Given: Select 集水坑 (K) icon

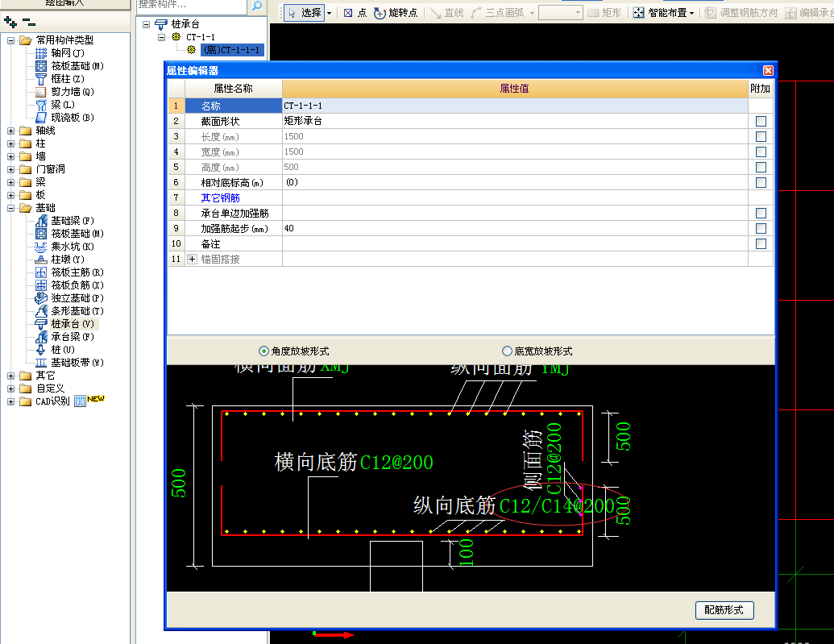Looking at the screenshot, I should point(41,247).
